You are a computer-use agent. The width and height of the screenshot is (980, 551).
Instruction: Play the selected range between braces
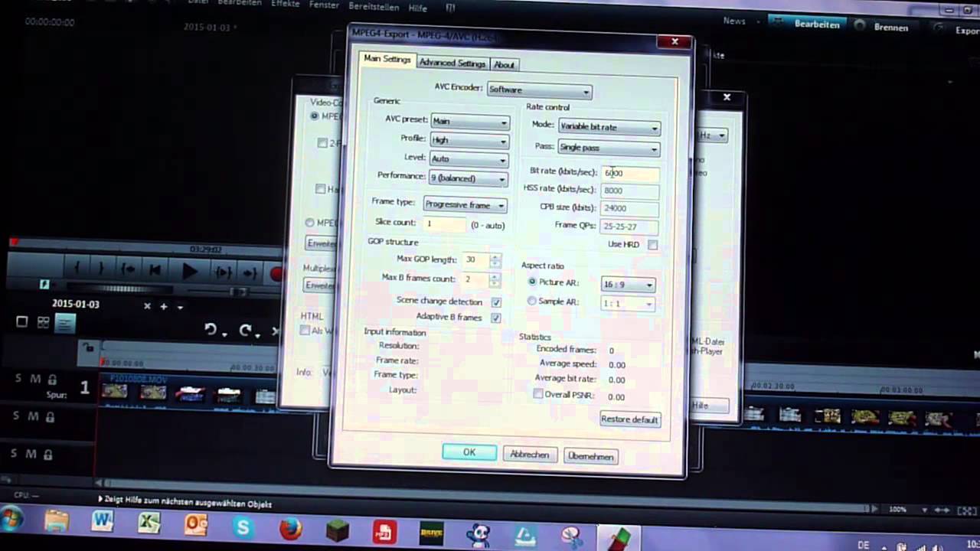point(224,272)
